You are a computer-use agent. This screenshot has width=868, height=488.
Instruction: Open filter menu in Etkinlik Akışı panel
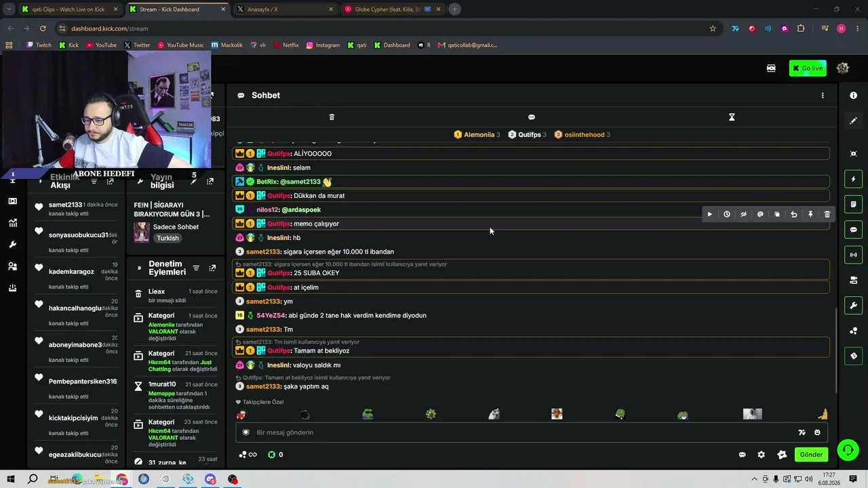coord(94,181)
